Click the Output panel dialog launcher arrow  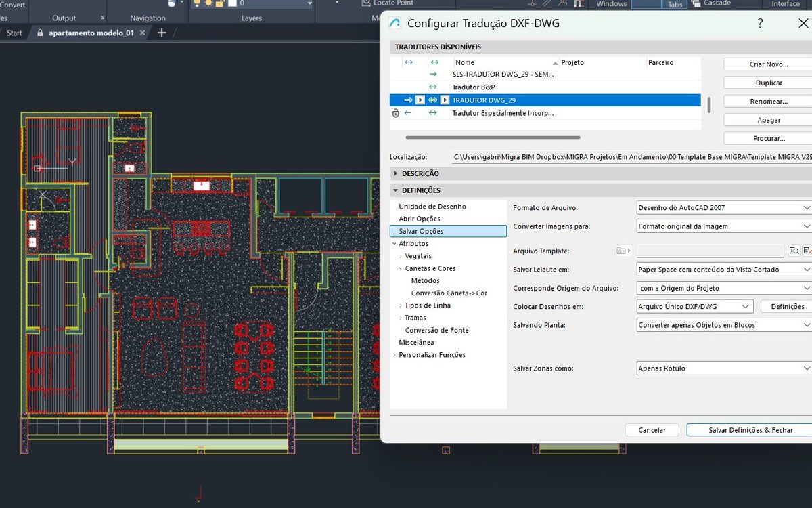point(102,18)
